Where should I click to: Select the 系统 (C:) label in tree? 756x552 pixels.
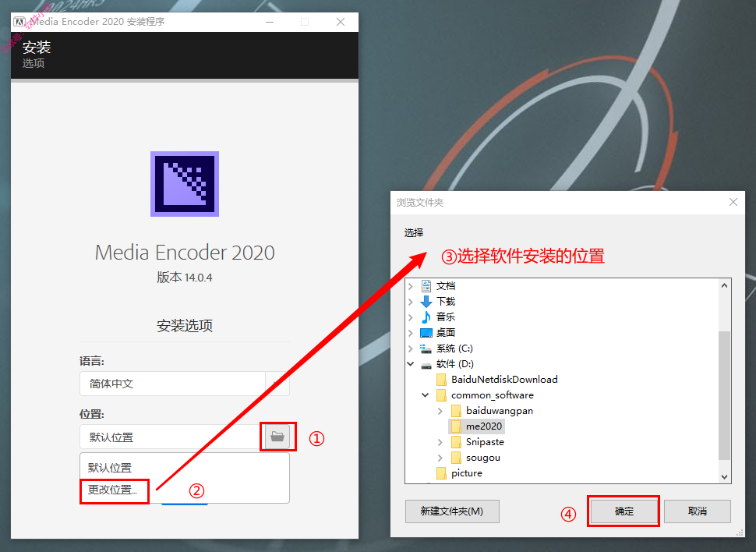454,349
